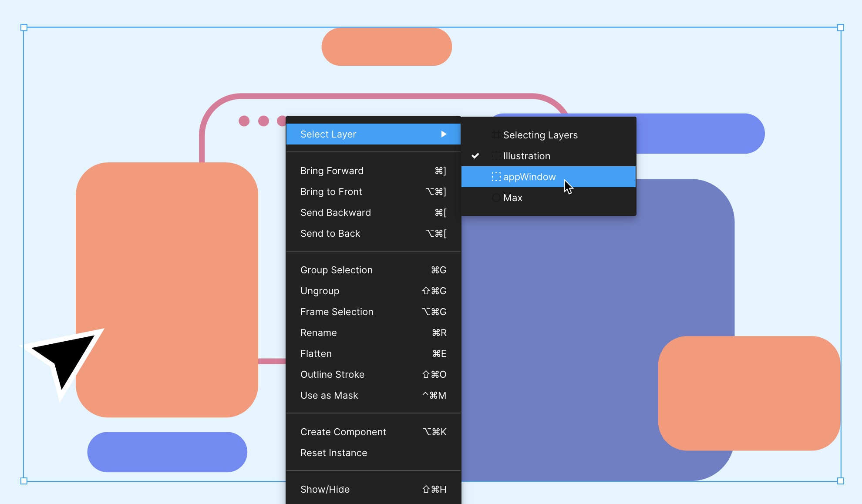This screenshot has height=504, width=862.
Task: Click the top-left selection handle
Action: pos(24,28)
